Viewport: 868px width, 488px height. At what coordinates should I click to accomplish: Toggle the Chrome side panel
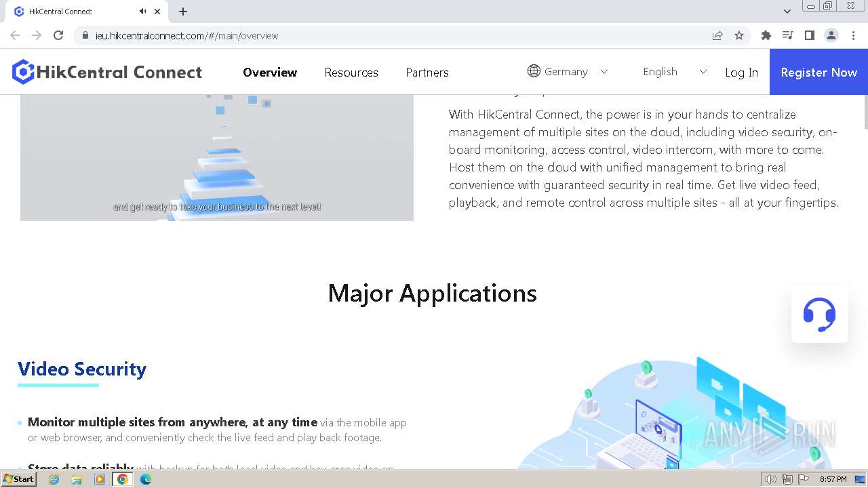[809, 35]
